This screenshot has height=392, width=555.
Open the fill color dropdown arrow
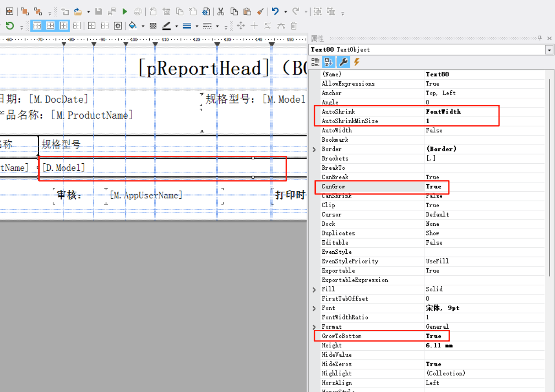pos(143,26)
